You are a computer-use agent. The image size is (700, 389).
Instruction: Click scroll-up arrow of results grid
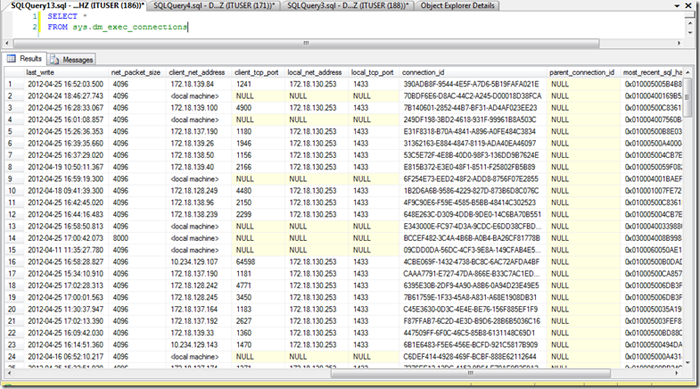[688, 72]
